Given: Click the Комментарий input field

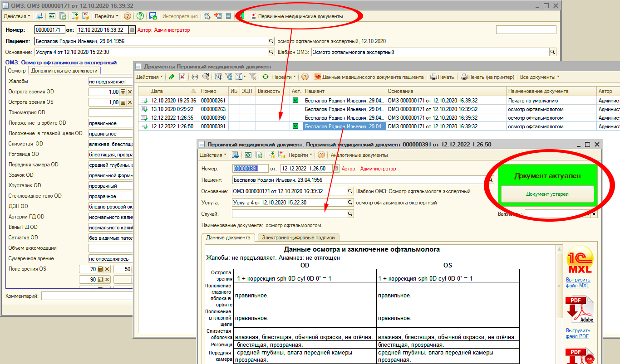Looking at the screenshot, I should tap(86, 296).
